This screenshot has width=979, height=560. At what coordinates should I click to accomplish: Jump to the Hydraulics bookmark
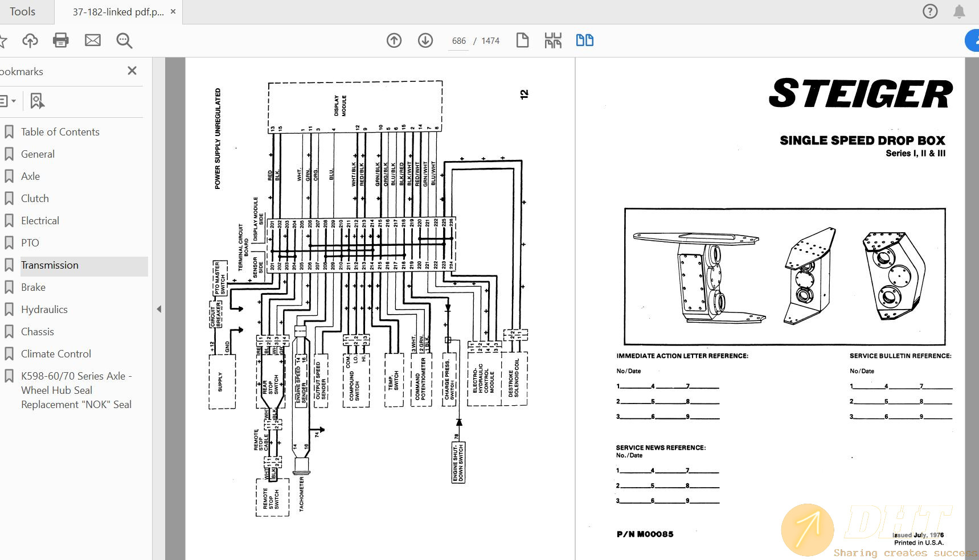point(44,310)
